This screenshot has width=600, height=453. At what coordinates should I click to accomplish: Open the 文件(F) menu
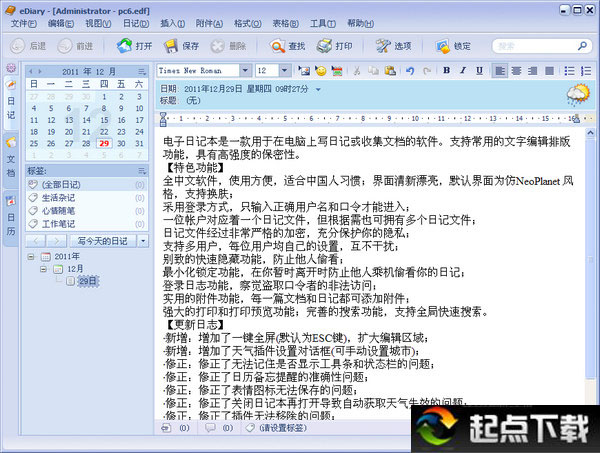[x=24, y=23]
